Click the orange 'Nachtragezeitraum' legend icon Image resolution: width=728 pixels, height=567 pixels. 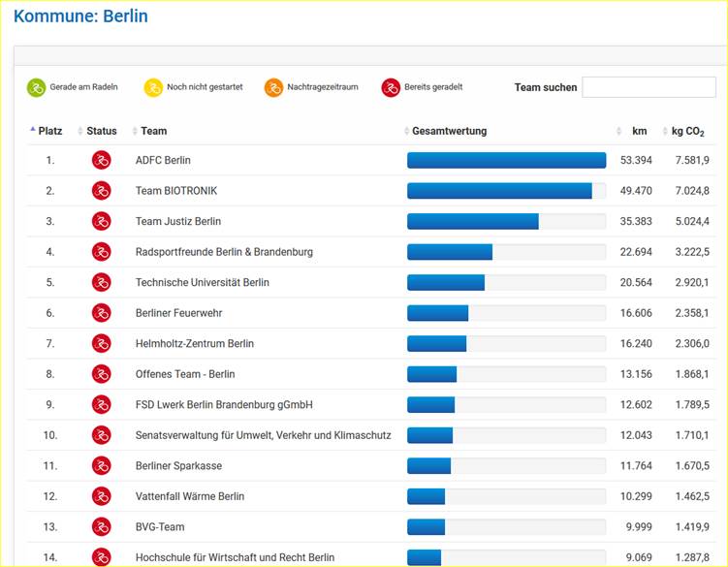[273, 88]
